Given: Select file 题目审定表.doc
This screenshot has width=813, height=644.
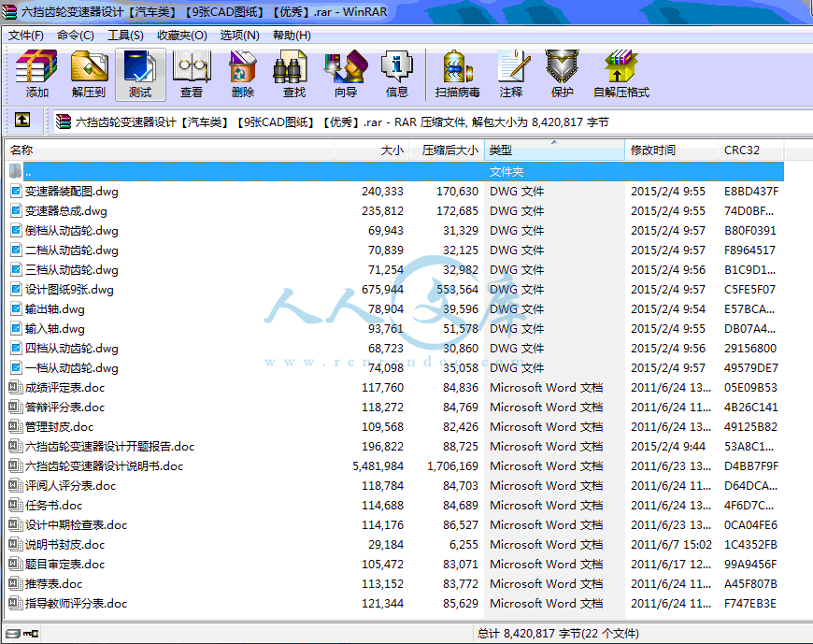Looking at the screenshot, I should [x=64, y=565].
